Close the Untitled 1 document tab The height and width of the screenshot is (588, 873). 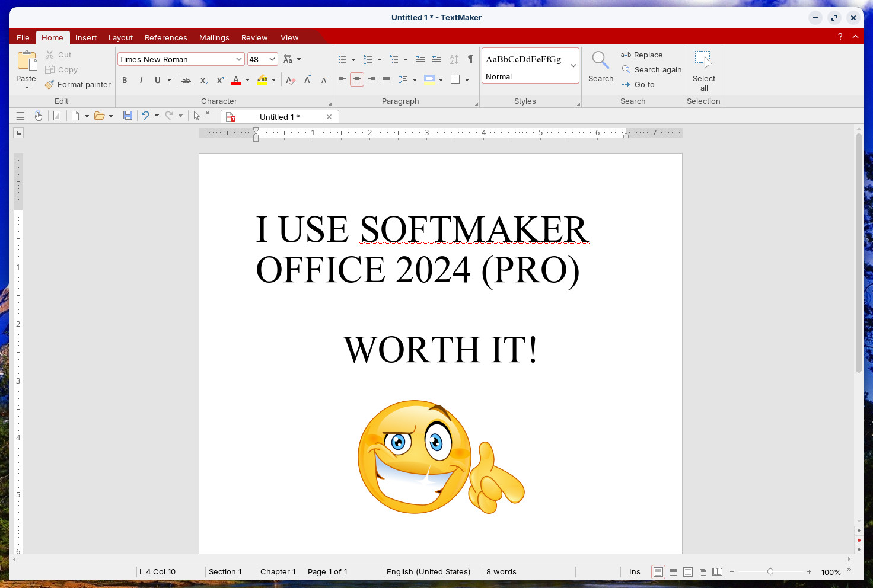pyautogui.click(x=329, y=117)
